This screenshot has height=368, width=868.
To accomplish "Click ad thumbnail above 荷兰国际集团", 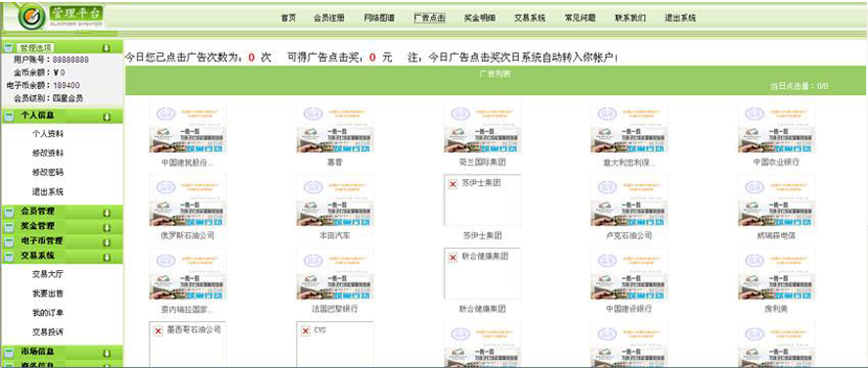I will coord(482,127).
